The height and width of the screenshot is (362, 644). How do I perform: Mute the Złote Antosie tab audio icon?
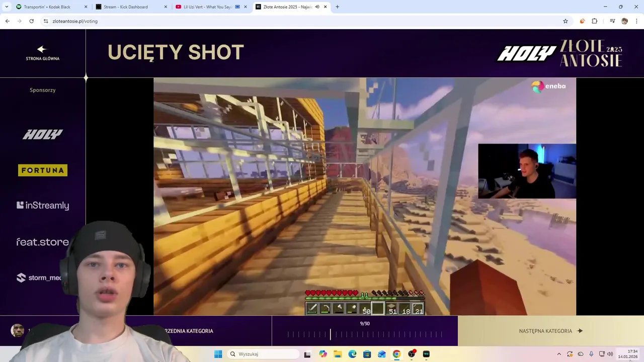coord(317,7)
